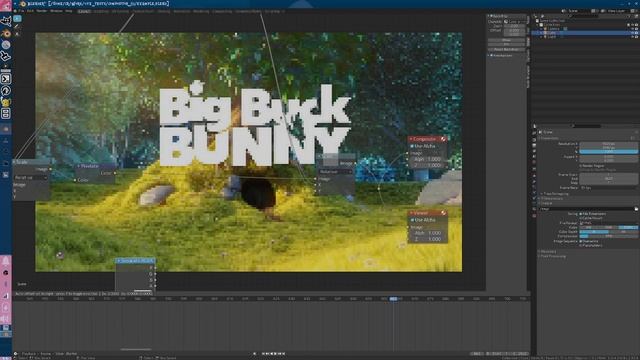The height and width of the screenshot is (360, 640).
Task: Select 16-bit color depth
Action: coord(623,232)
